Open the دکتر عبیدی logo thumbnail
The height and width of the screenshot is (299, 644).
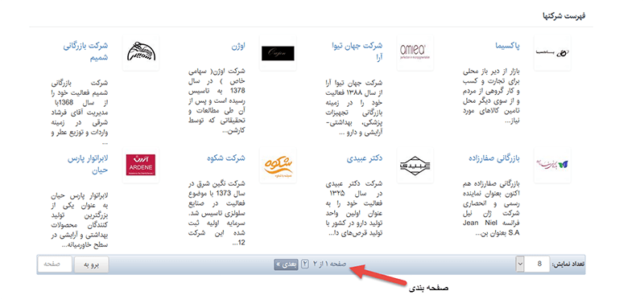pyautogui.click(x=415, y=166)
